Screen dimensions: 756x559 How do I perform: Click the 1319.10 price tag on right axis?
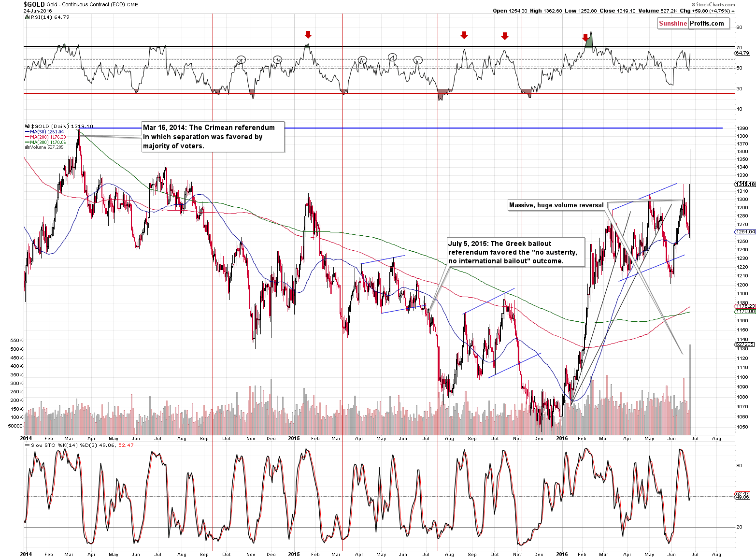745,184
